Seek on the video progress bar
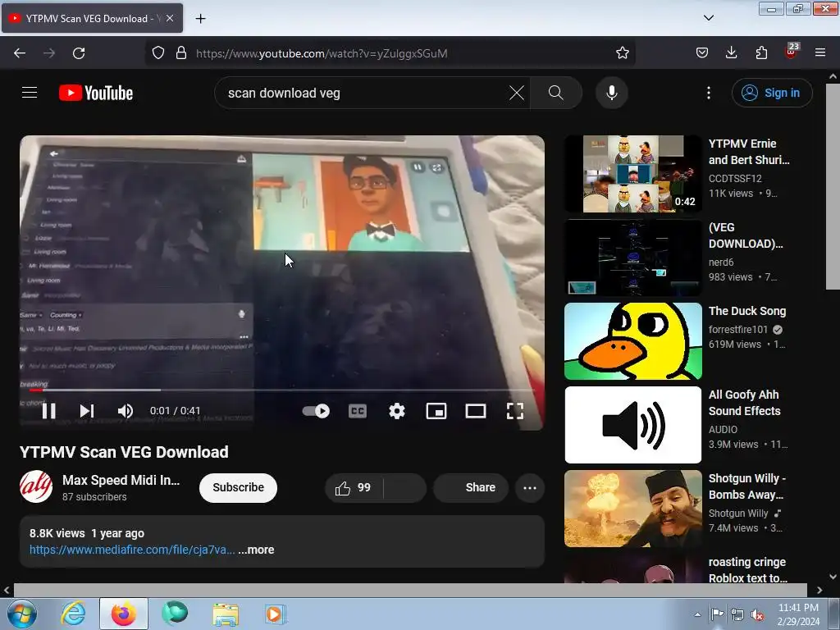This screenshot has height=630, width=840. click(282, 390)
